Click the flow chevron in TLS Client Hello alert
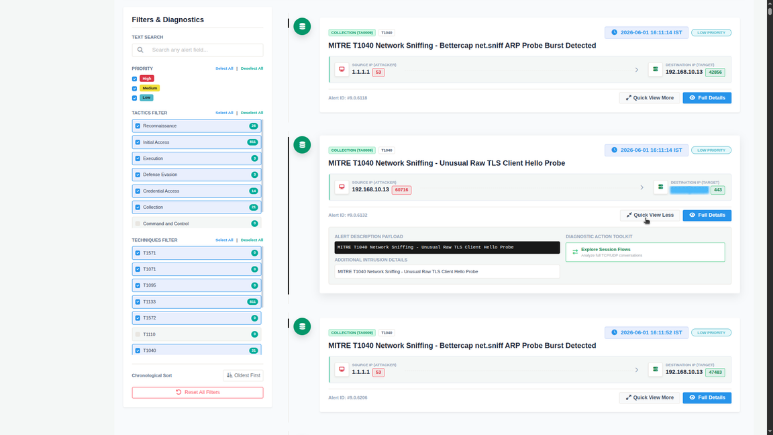 (x=642, y=187)
